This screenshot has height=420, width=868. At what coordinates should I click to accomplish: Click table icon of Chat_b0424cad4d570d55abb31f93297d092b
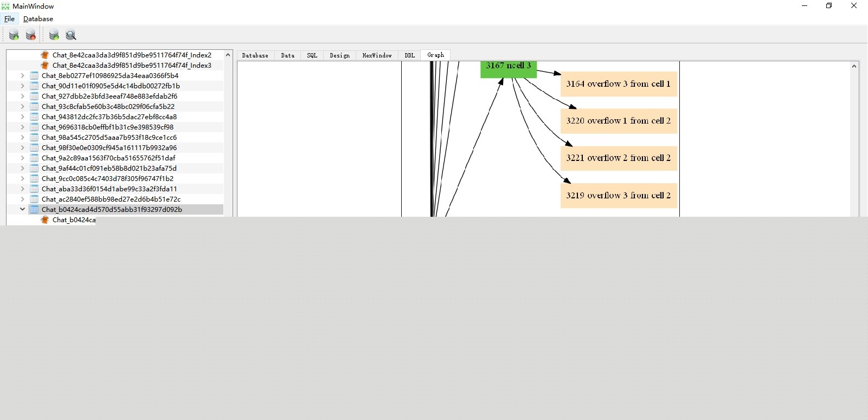[x=34, y=209]
